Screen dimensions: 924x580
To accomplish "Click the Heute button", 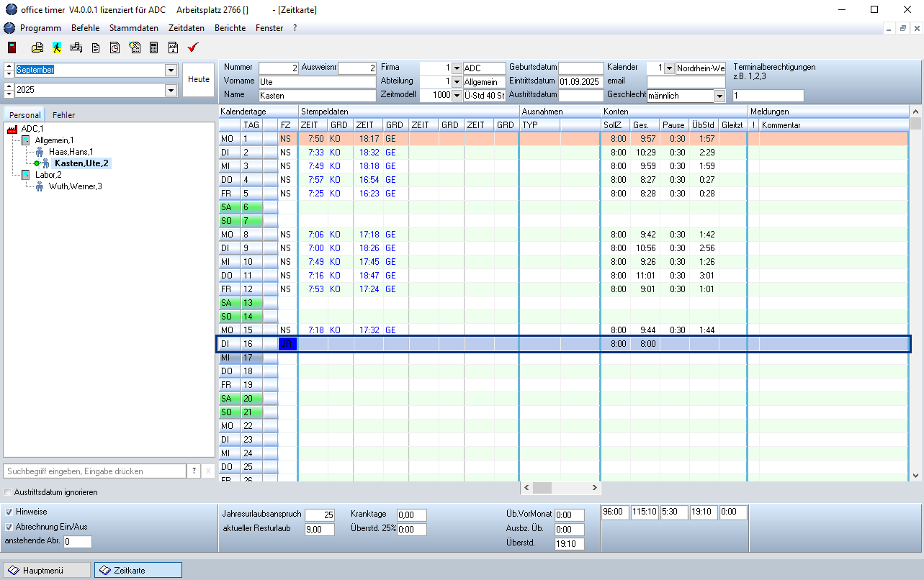I will tap(199, 79).
